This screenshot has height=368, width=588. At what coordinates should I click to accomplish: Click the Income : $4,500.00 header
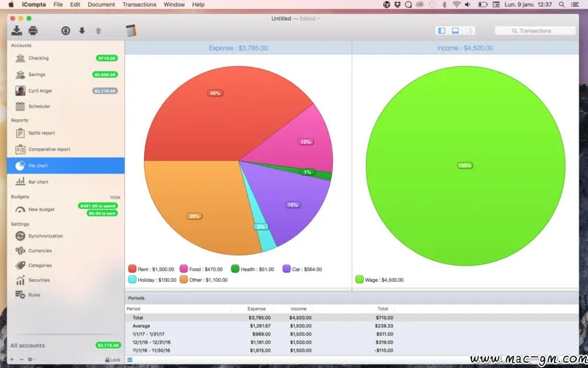pos(465,48)
